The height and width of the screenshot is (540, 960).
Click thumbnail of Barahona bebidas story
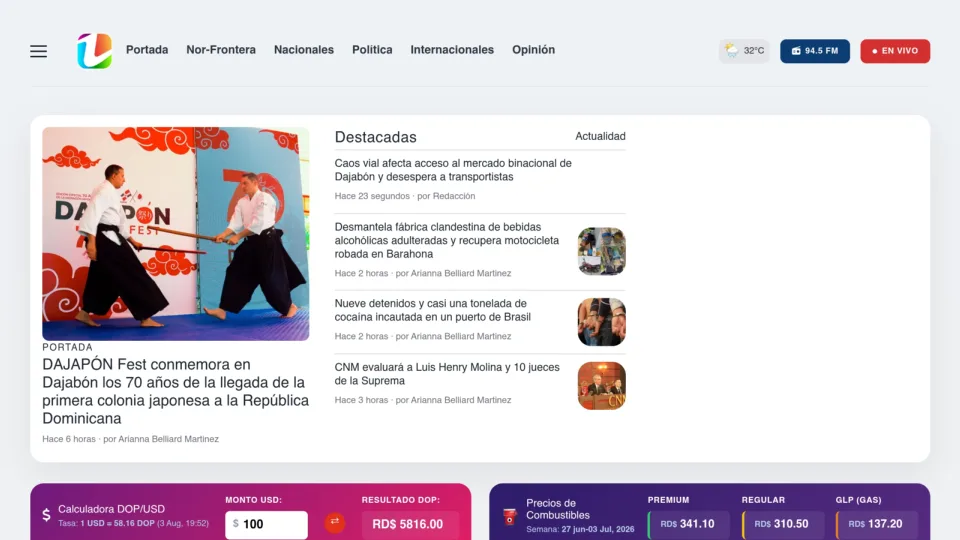point(602,251)
